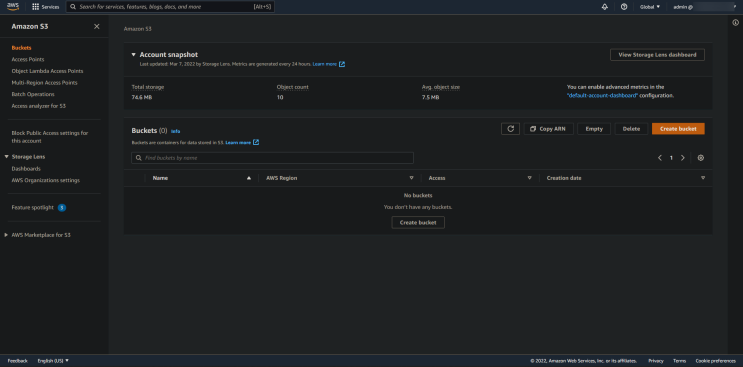The image size is (743, 367).
Task: Expand AWS Marketplace for S3
Action: point(6,235)
